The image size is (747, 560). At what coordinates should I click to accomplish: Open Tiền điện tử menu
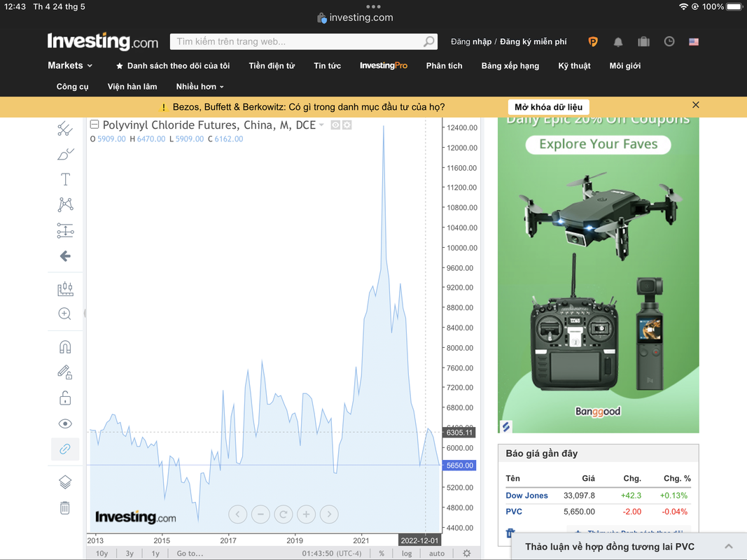coord(272,66)
